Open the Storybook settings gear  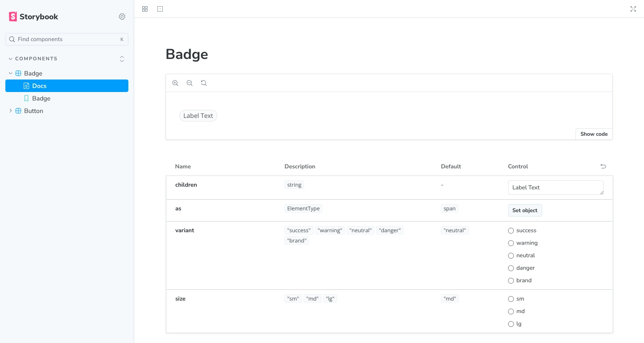[122, 17]
